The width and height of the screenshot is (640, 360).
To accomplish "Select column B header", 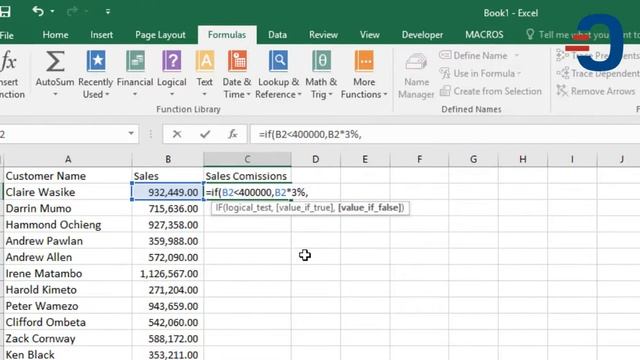I will 168,159.
